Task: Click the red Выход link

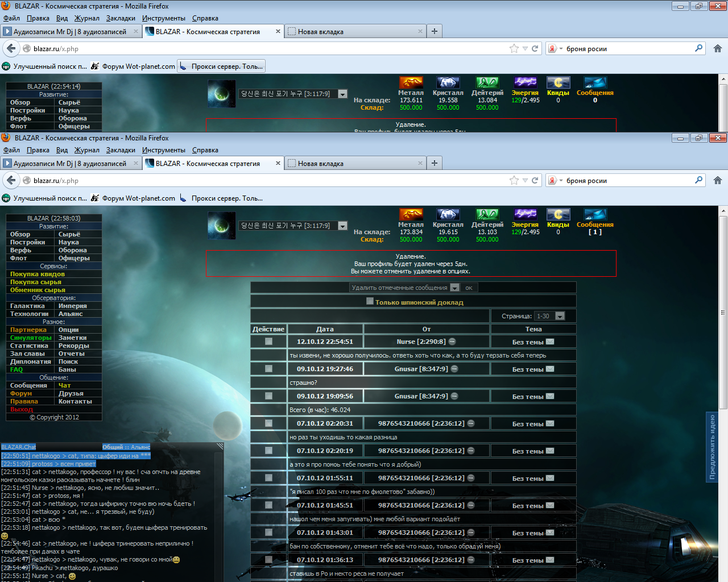Action: [22, 409]
